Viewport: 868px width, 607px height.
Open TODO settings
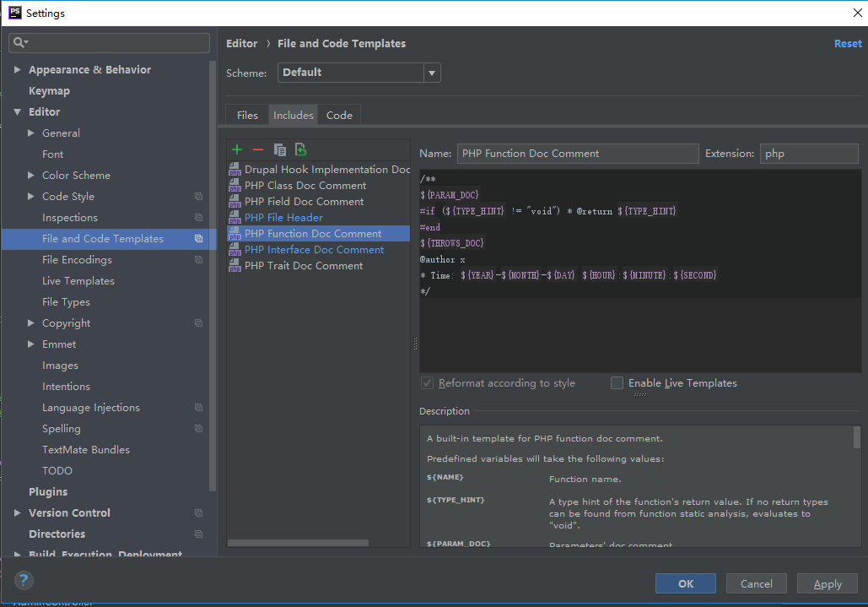point(57,471)
